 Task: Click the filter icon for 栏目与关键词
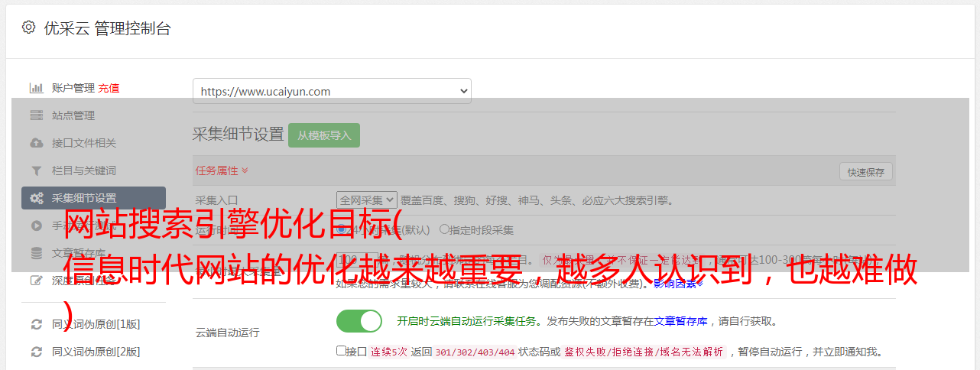point(36,170)
